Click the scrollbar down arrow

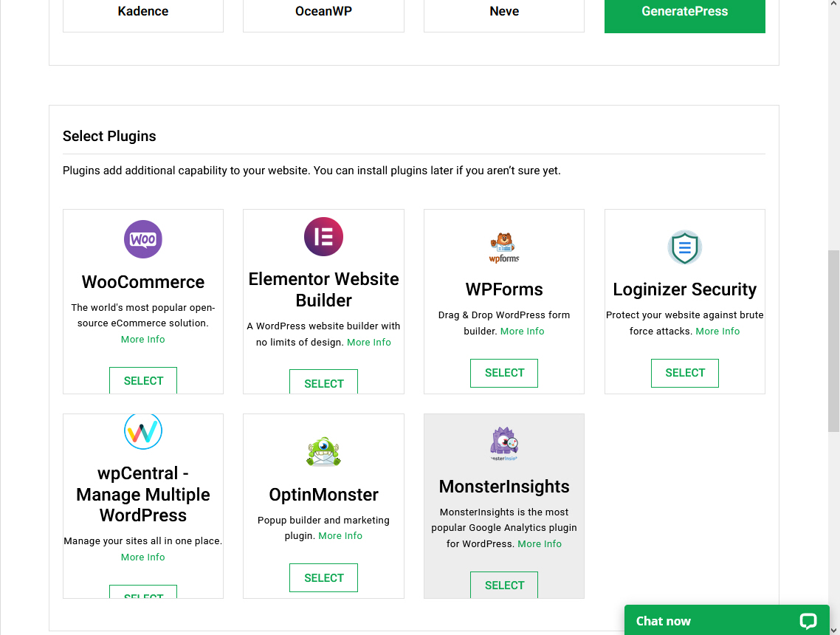click(x=833, y=630)
